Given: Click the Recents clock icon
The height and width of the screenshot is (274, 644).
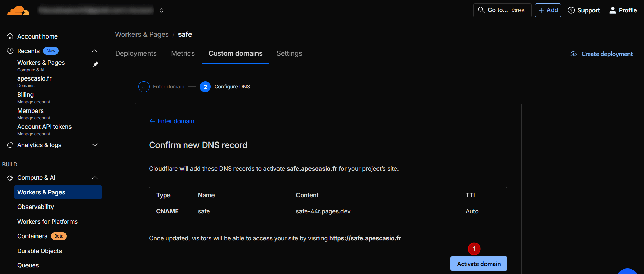Looking at the screenshot, I should click(10, 51).
